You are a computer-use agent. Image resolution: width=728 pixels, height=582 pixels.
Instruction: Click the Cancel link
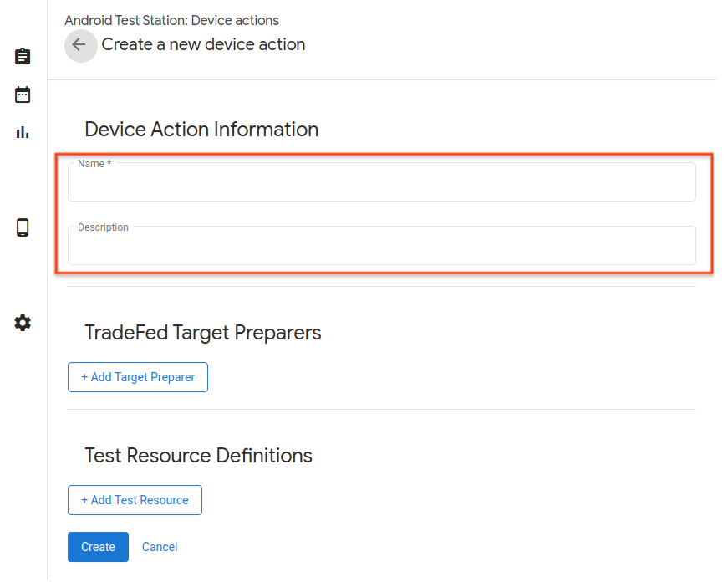159,546
